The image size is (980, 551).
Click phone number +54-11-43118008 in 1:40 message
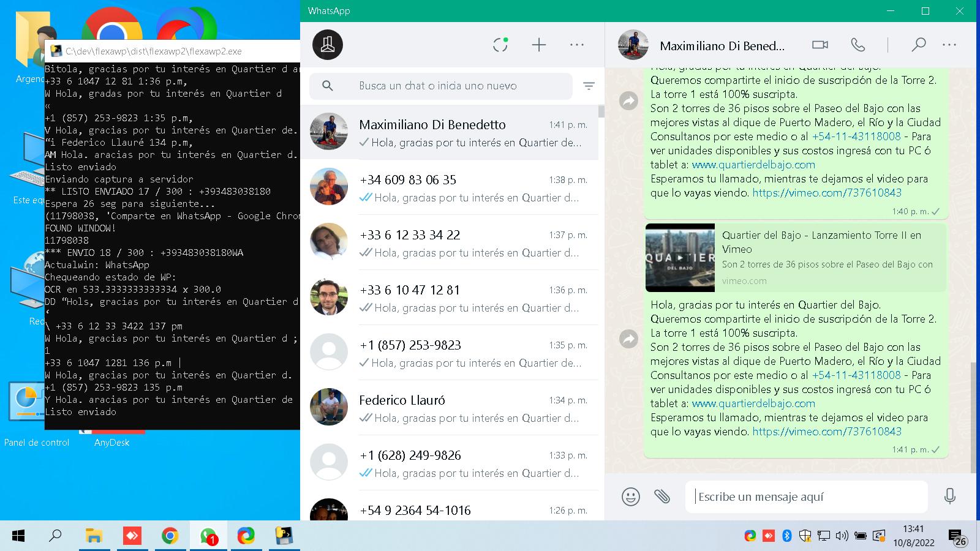[856, 137]
